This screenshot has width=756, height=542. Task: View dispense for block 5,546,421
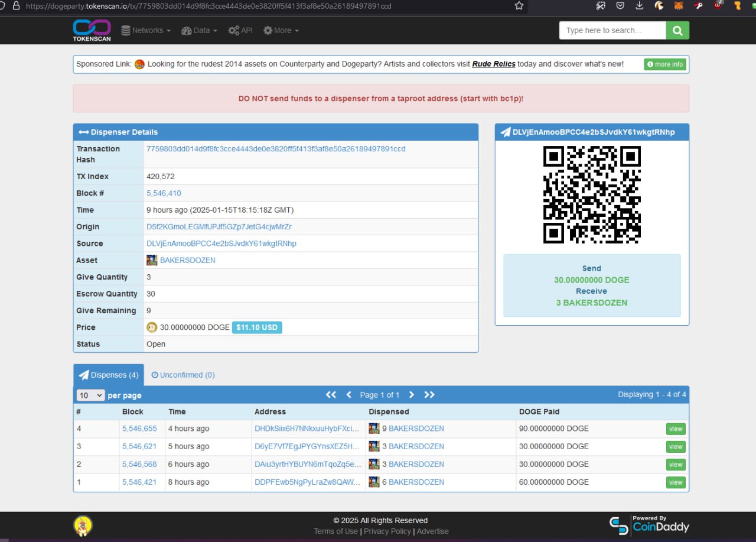676,482
